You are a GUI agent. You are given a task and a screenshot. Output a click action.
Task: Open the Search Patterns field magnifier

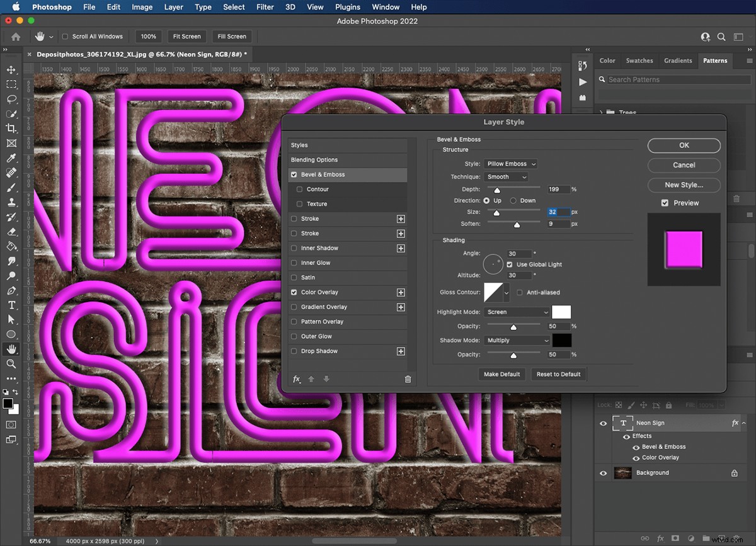[x=602, y=79]
